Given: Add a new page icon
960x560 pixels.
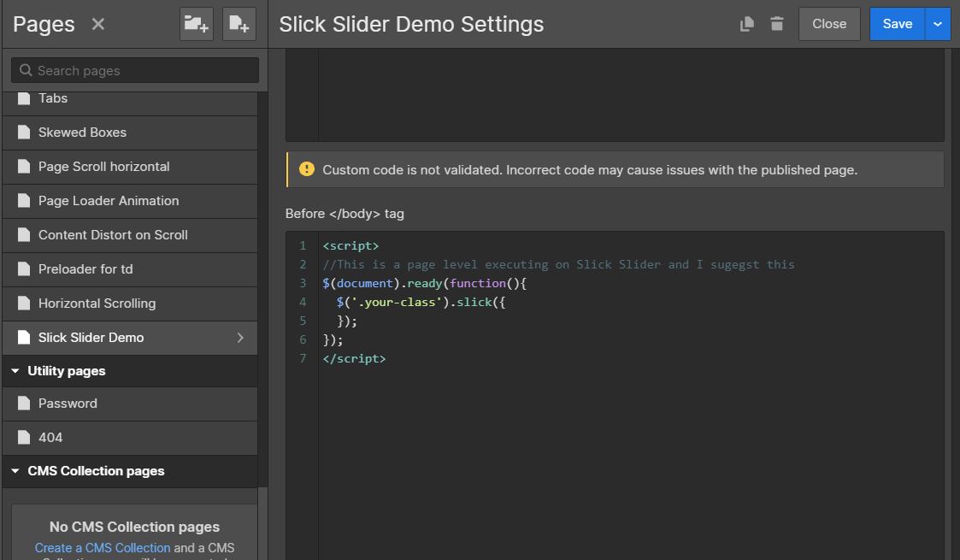Looking at the screenshot, I should tap(239, 24).
